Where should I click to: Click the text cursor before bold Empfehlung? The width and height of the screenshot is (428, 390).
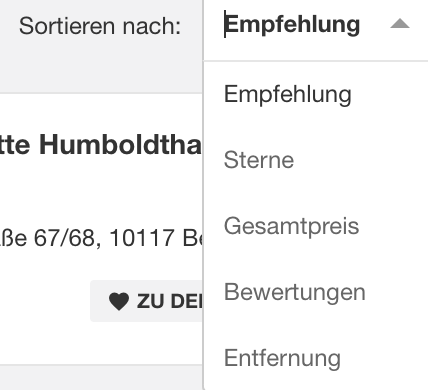pos(225,24)
